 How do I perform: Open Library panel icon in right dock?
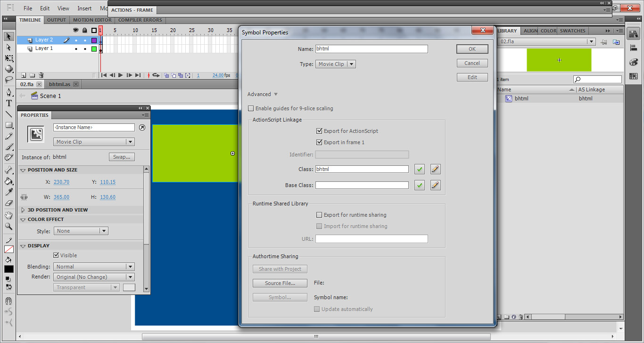click(x=633, y=34)
